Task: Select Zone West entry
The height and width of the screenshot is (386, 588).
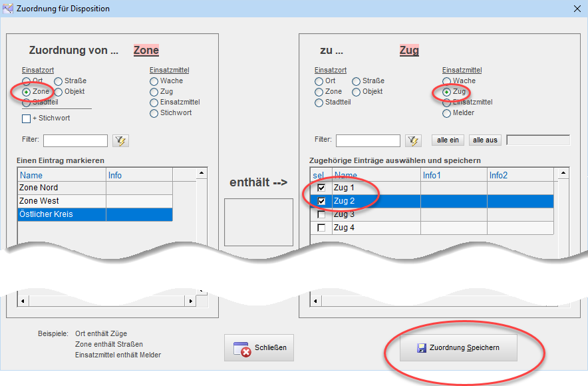Action: pos(61,201)
